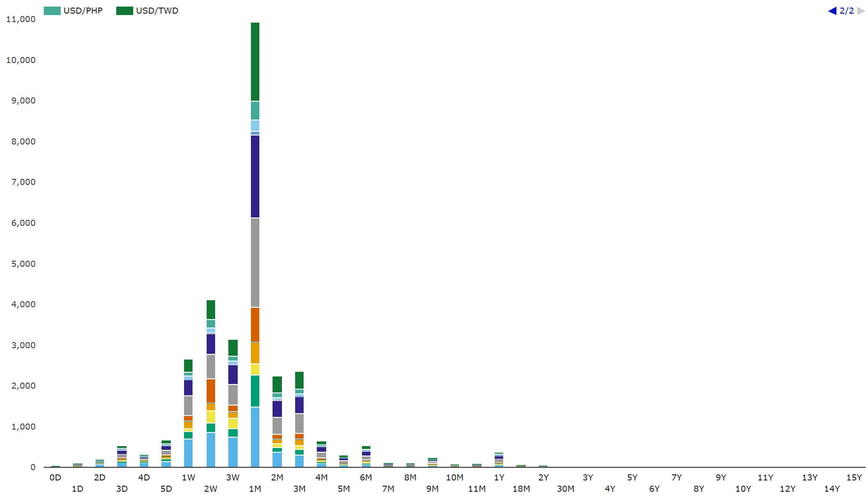Click the light blue base of 3W bar
The width and height of the screenshot is (868, 496).
tap(233, 452)
